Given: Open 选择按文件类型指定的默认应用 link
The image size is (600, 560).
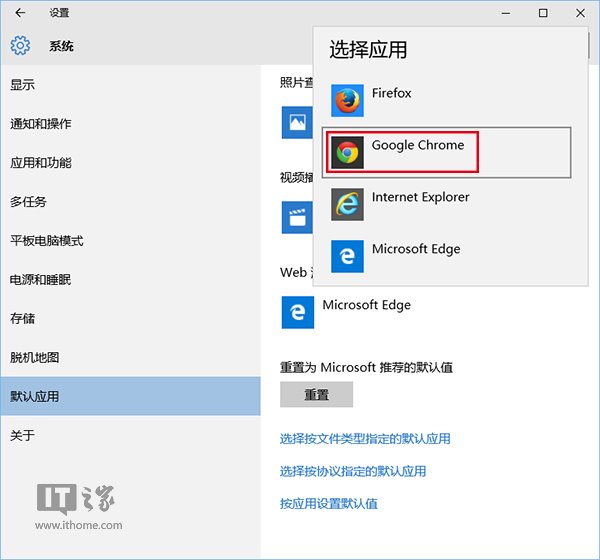Looking at the screenshot, I should coord(365,438).
